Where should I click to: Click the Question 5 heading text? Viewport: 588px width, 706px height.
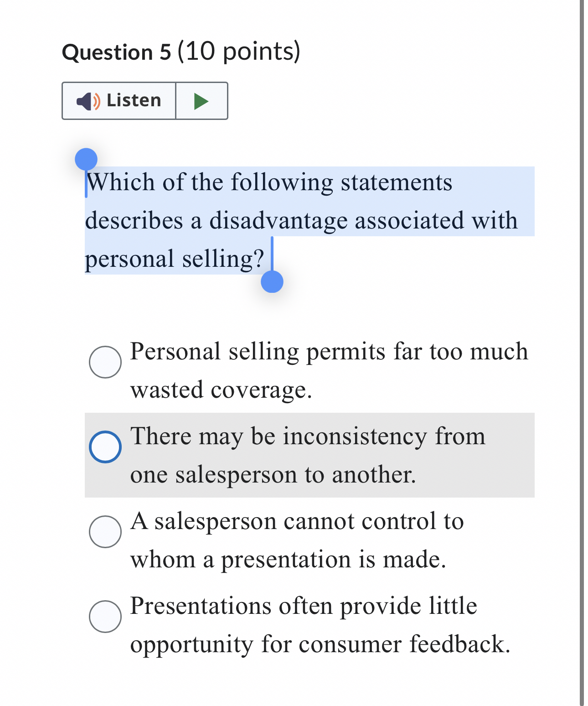click(x=117, y=52)
